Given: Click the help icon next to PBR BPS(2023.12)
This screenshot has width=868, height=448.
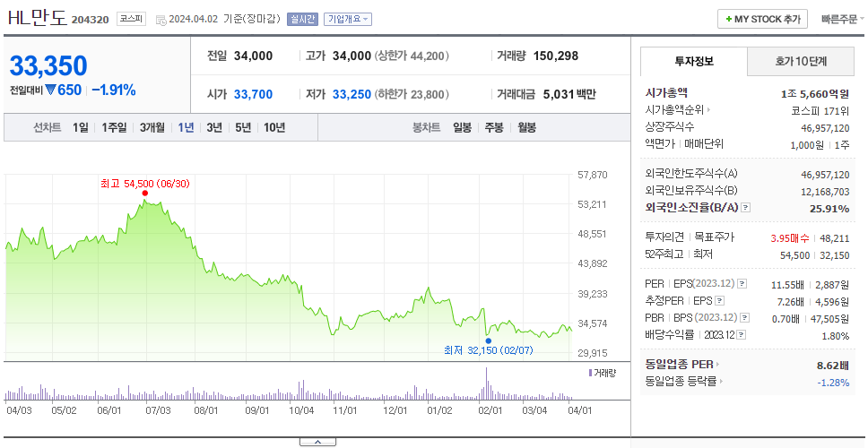Looking at the screenshot, I should coord(746,318).
